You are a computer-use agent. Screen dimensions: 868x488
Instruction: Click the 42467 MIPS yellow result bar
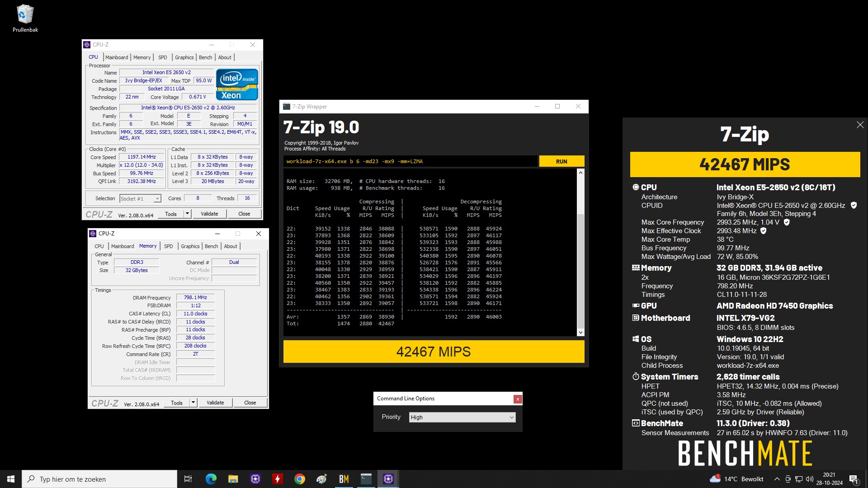[434, 352]
